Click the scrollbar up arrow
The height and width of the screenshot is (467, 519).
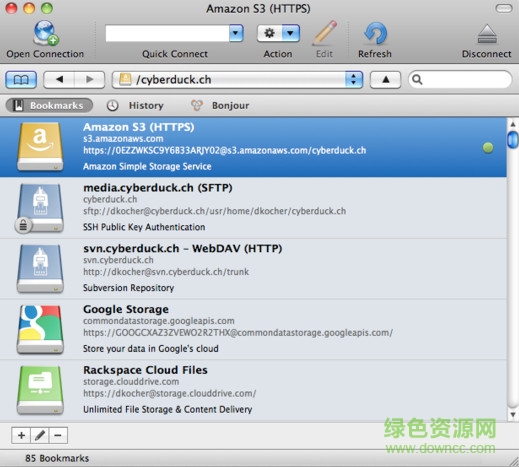coord(513,124)
